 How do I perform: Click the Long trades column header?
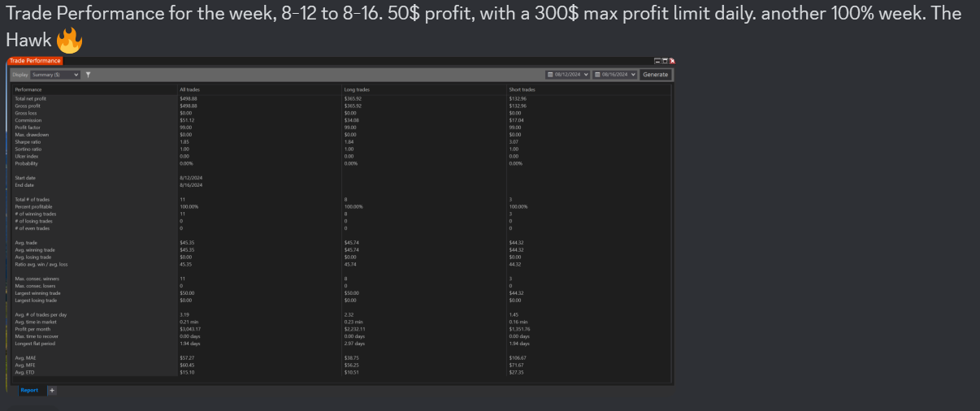[x=356, y=89]
